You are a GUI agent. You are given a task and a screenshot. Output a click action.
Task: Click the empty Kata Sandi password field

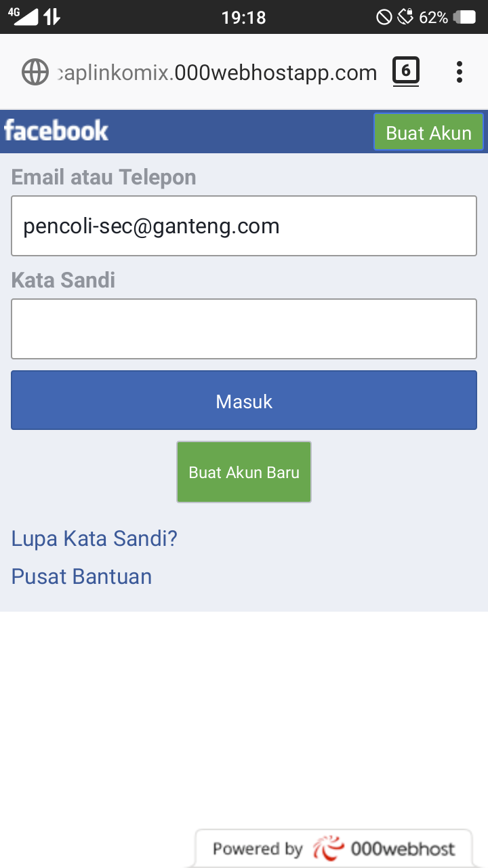tap(244, 328)
